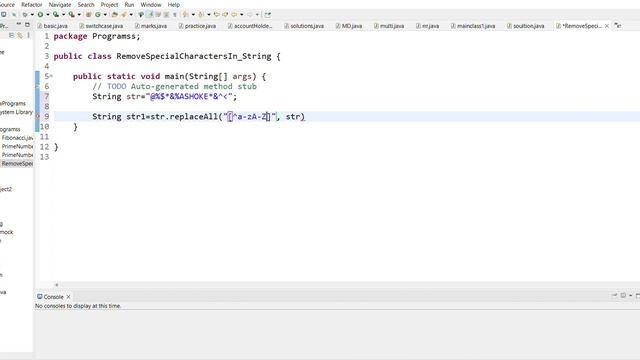The width and height of the screenshot is (640, 360).
Task: Open the Help menu
Action: (173, 4)
